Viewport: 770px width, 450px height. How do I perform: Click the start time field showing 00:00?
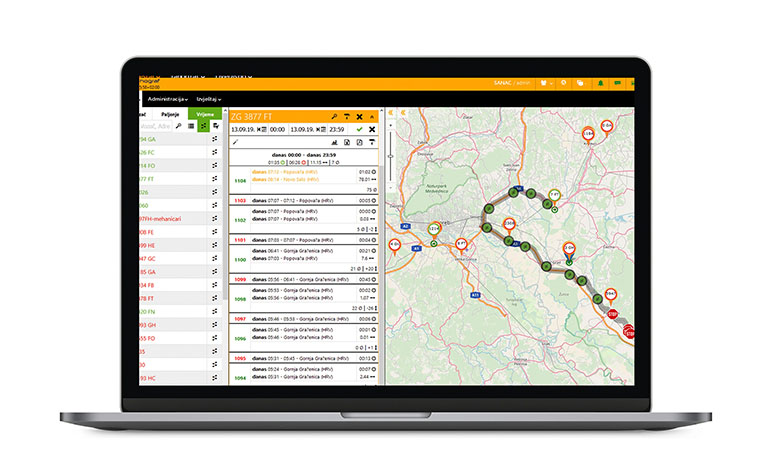tap(278, 129)
